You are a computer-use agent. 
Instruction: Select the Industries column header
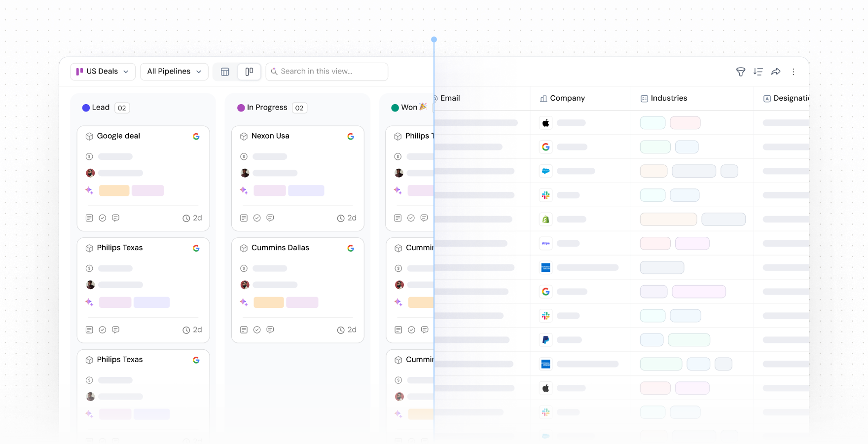[x=668, y=98]
